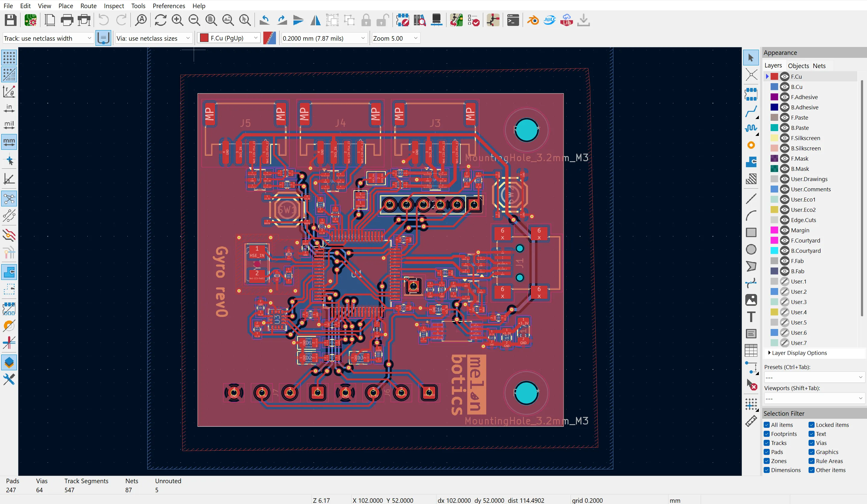Open the F.Cu layer selector dropdown
This screenshot has width=867, height=504.
(x=228, y=38)
